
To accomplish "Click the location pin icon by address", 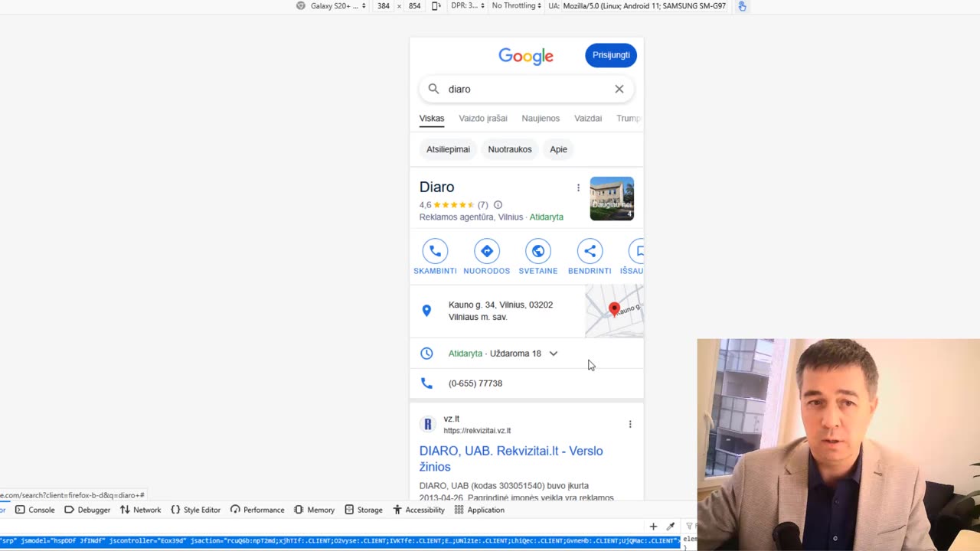I will 426,311.
